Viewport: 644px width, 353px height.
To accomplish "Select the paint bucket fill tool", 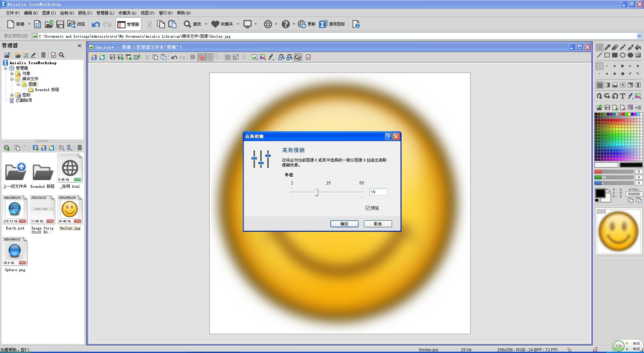I will click(638, 47).
